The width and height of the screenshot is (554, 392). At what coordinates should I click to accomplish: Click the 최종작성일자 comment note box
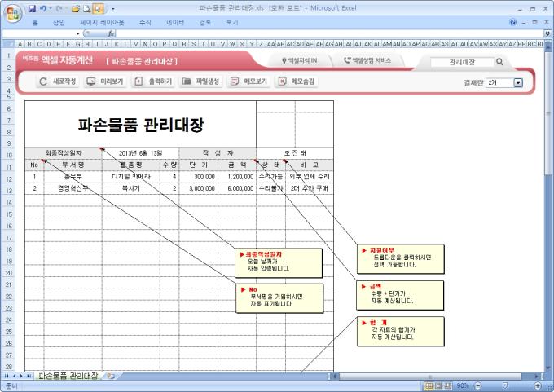tap(279, 262)
